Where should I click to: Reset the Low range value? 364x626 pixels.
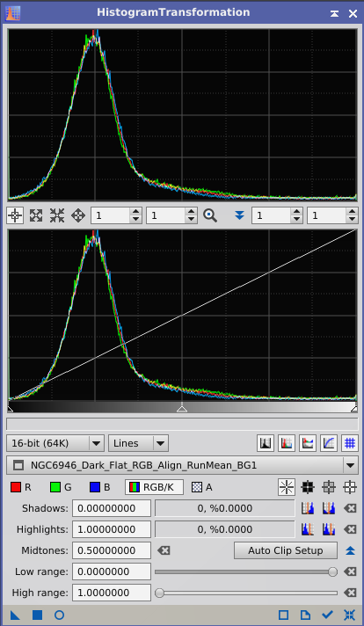click(350, 571)
